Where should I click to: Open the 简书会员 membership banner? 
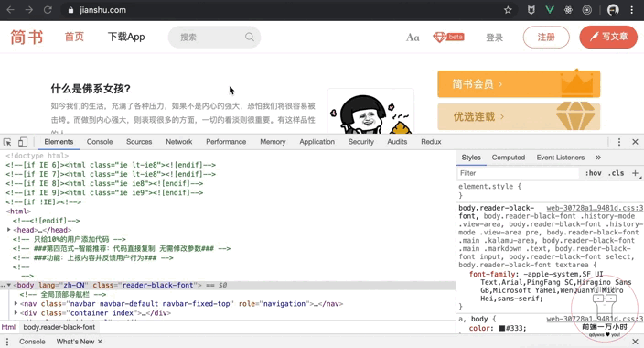tap(519, 84)
